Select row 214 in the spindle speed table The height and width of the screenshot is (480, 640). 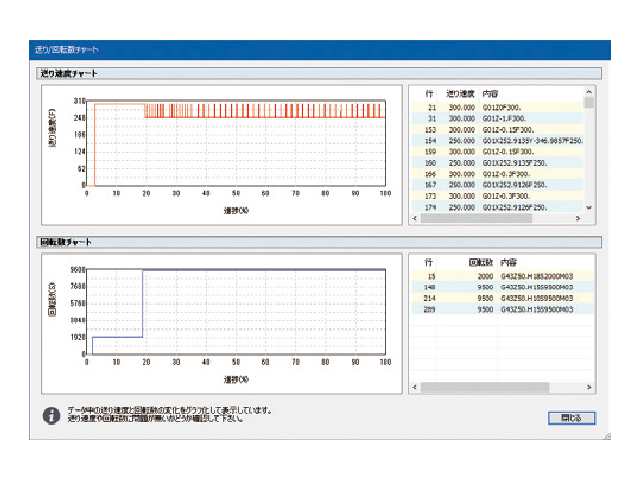tap(502, 298)
